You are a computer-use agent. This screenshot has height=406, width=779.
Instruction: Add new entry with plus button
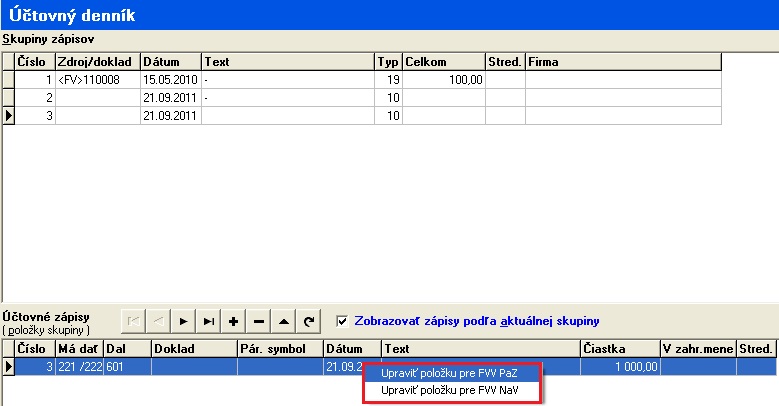tap(234, 321)
